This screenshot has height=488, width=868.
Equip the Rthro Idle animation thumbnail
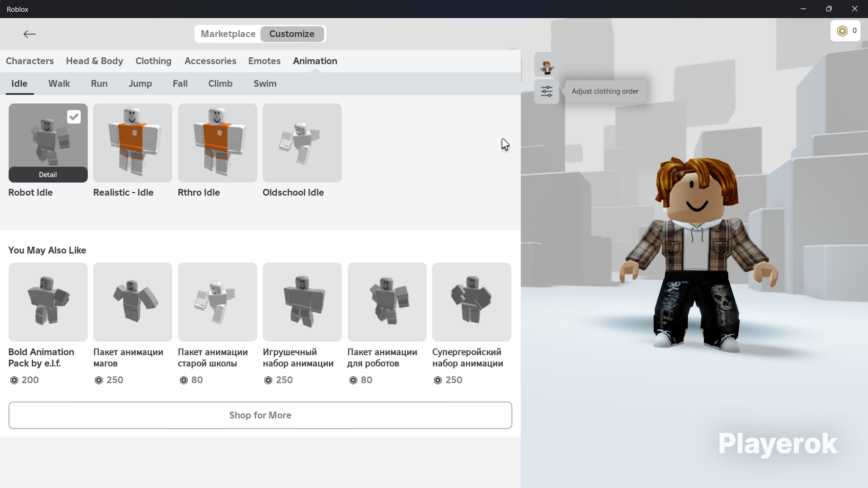click(x=217, y=143)
